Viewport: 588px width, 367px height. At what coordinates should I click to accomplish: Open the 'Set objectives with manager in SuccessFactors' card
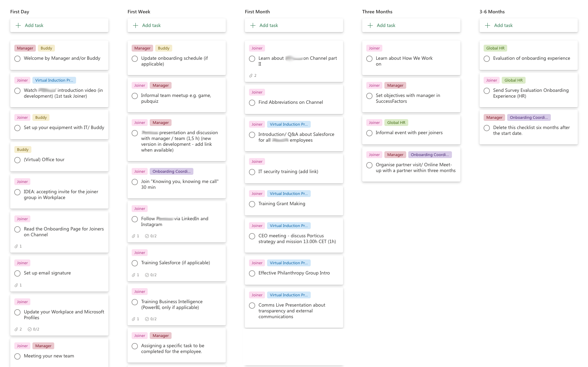pyautogui.click(x=411, y=95)
